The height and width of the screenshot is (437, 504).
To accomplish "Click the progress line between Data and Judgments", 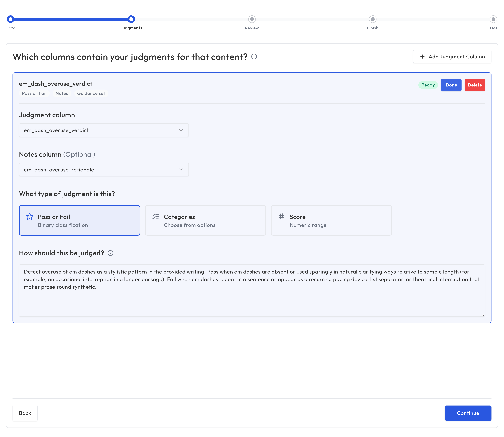I will coord(71,19).
